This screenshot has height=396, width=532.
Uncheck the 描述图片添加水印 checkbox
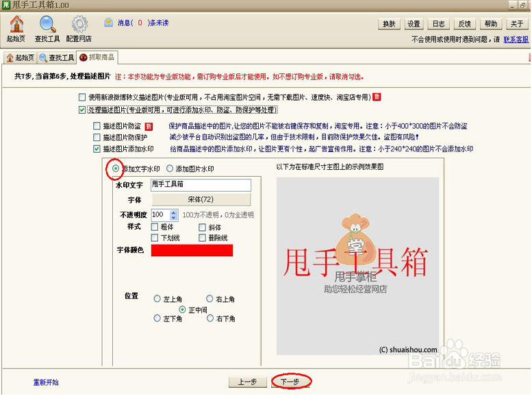[97, 149]
